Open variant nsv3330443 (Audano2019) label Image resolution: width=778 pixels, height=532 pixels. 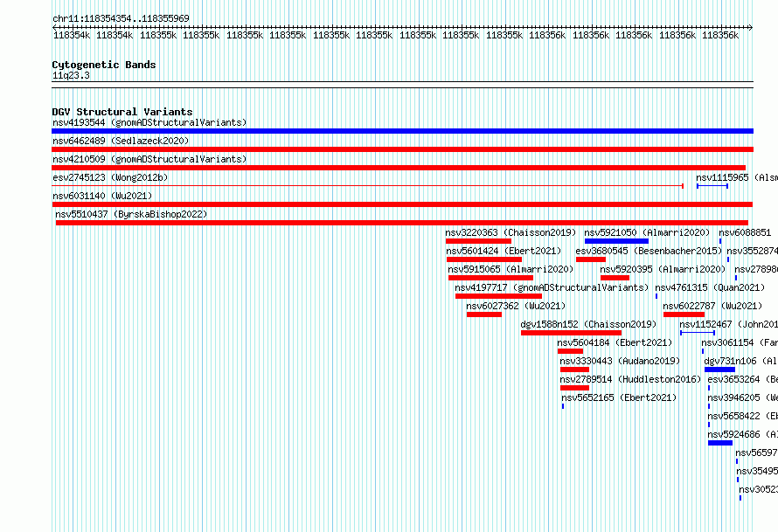620,361
